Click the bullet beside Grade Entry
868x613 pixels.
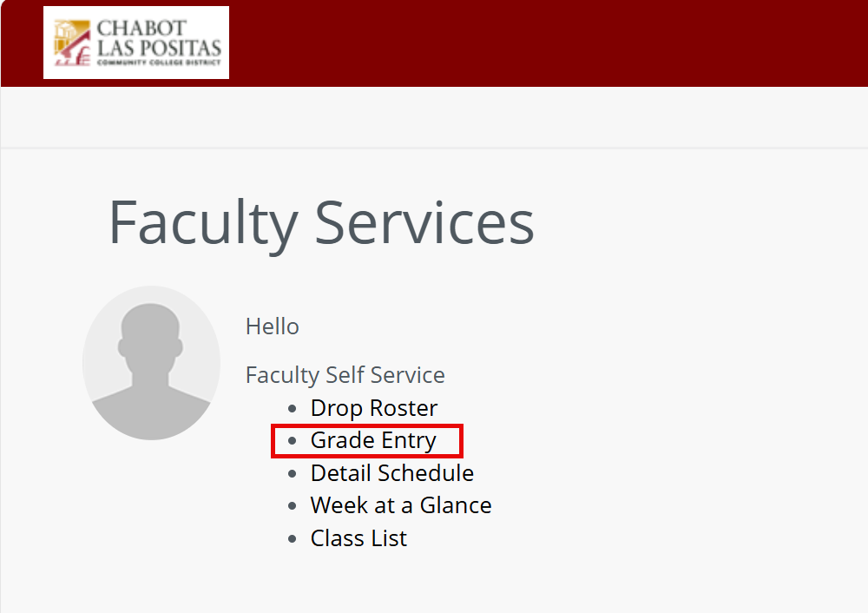point(291,440)
